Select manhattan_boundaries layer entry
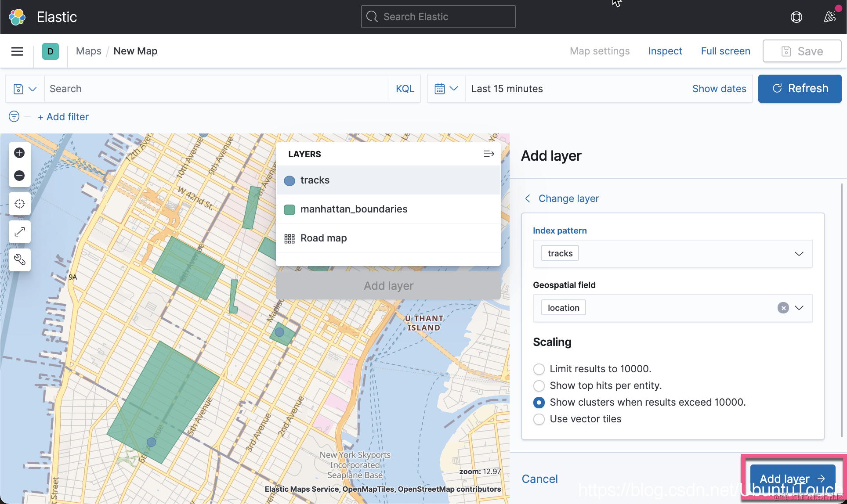Viewport: 847px width, 504px height. (354, 209)
